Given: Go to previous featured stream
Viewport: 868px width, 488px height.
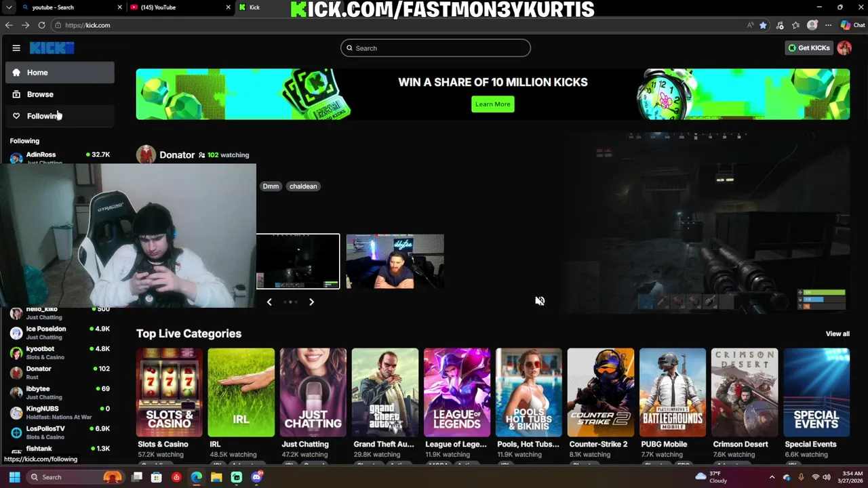Looking at the screenshot, I should tap(269, 302).
